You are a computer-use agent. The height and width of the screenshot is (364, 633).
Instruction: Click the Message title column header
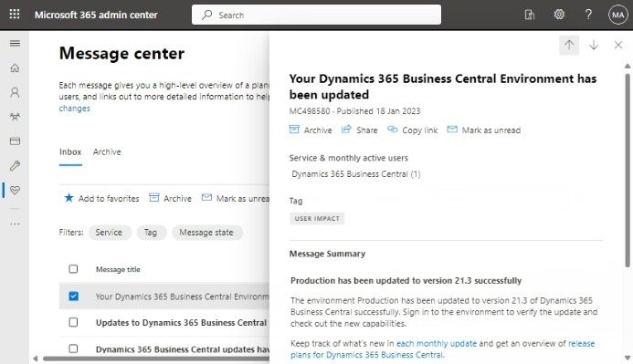click(118, 269)
